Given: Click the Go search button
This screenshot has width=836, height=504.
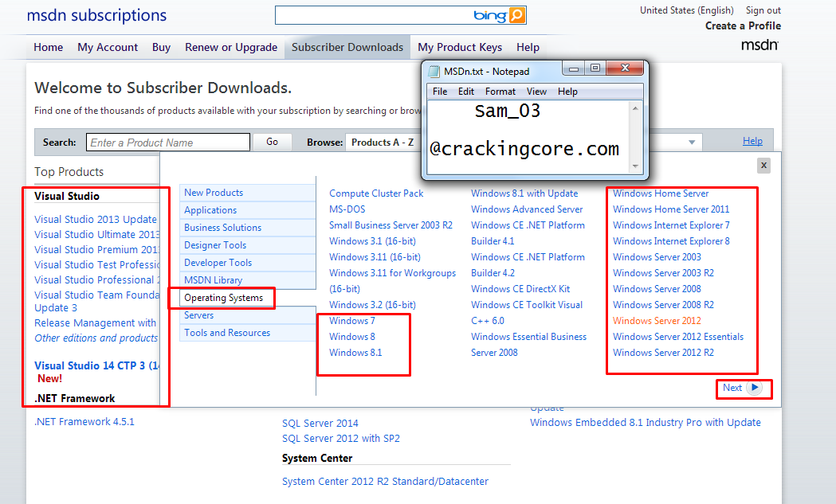Looking at the screenshot, I should pyautogui.click(x=272, y=142).
